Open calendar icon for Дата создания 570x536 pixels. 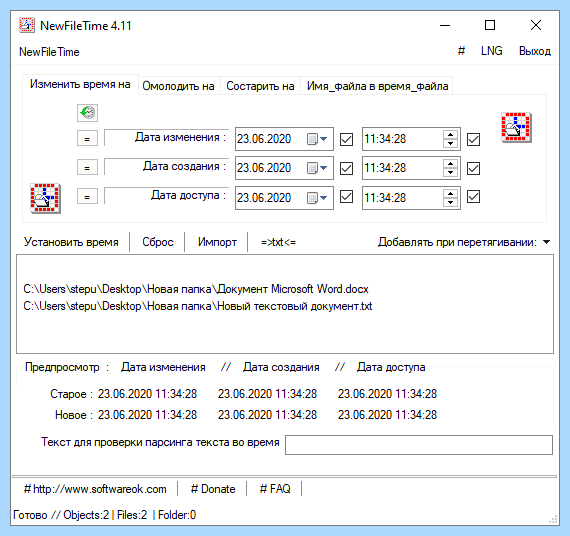click(312, 168)
